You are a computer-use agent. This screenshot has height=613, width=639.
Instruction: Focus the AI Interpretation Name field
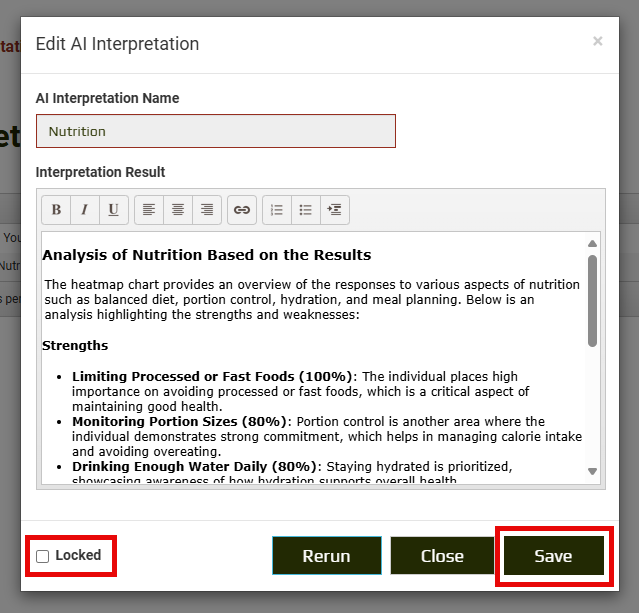click(216, 131)
